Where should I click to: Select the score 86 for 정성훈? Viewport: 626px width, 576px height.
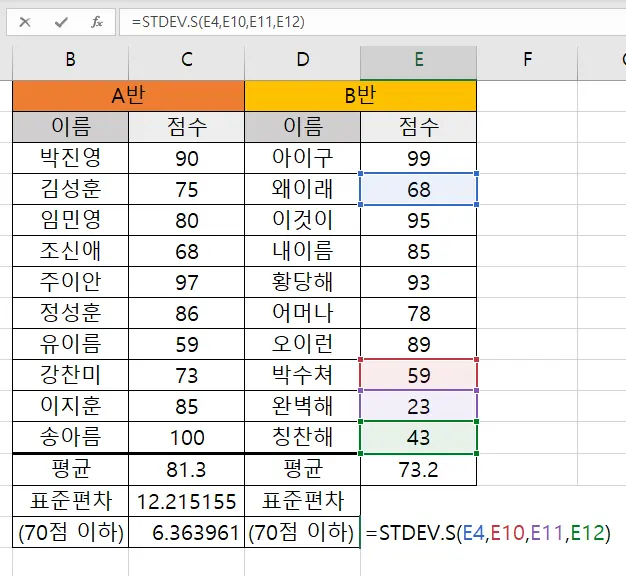(186, 313)
